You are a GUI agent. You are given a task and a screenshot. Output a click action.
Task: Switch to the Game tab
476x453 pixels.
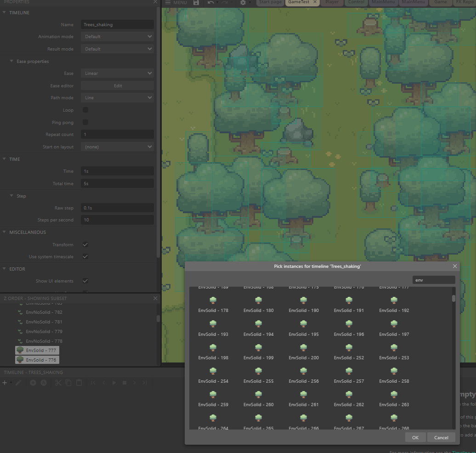(441, 2)
